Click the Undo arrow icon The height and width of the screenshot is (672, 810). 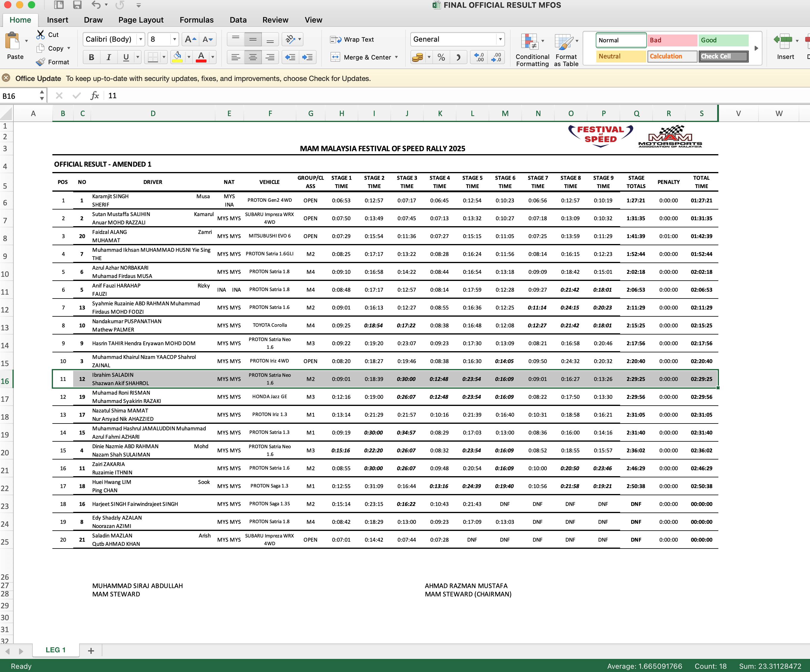pyautogui.click(x=96, y=5)
